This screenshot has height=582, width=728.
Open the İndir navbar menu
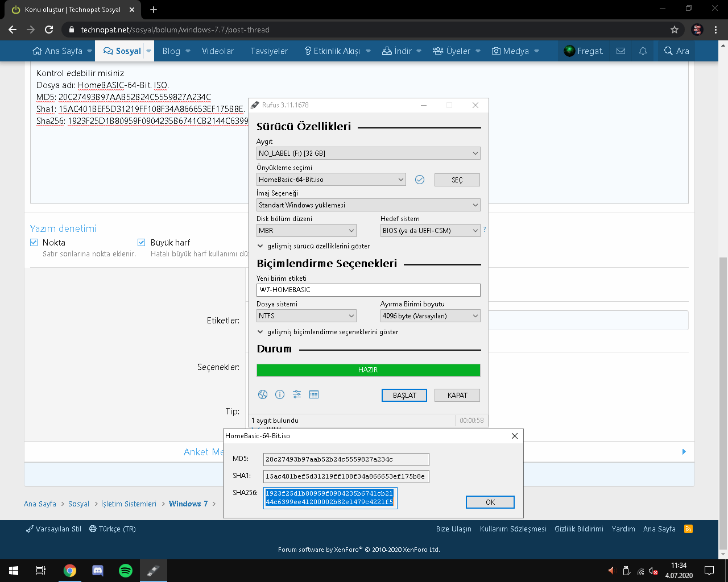coord(396,51)
